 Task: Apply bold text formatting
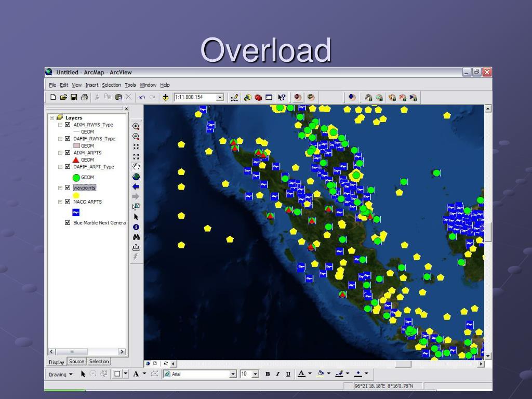click(x=268, y=374)
